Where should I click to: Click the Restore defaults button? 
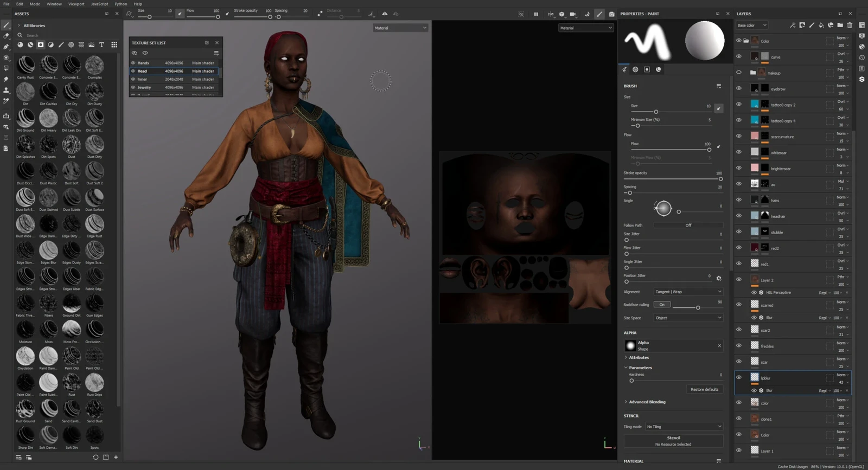point(704,389)
